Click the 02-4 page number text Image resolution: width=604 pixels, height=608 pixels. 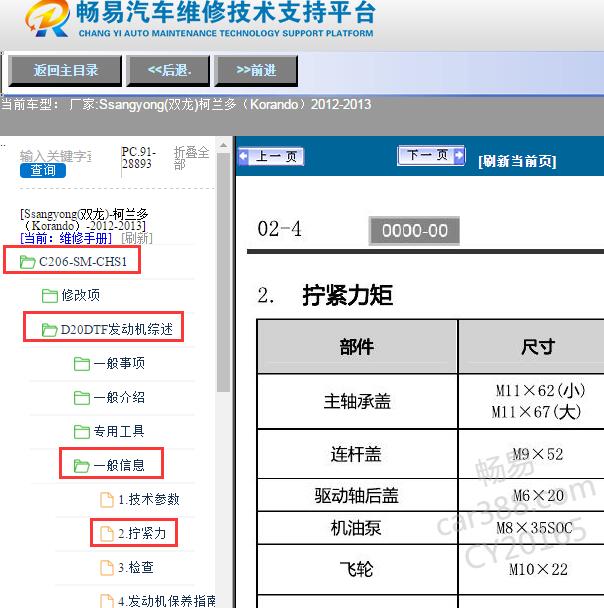(x=279, y=229)
